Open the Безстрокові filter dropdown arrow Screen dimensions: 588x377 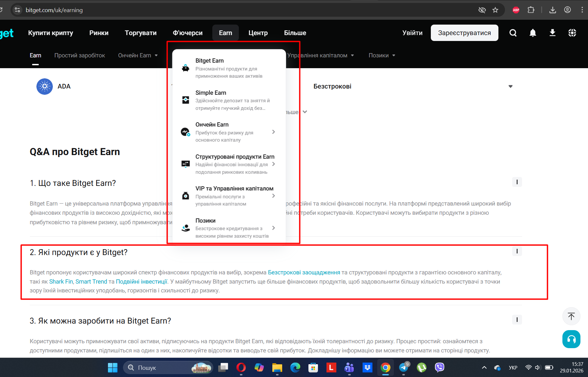[x=511, y=87]
